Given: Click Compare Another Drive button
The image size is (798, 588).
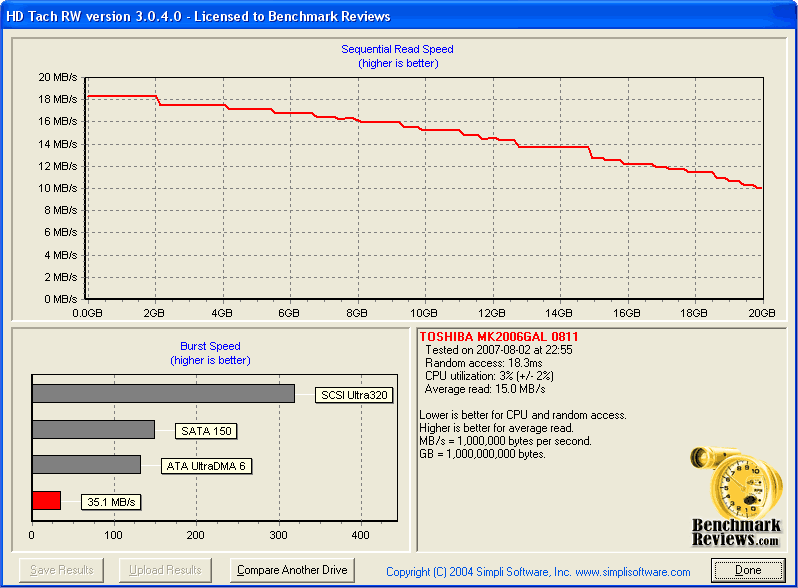Looking at the screenshot, I should [292, 570].
